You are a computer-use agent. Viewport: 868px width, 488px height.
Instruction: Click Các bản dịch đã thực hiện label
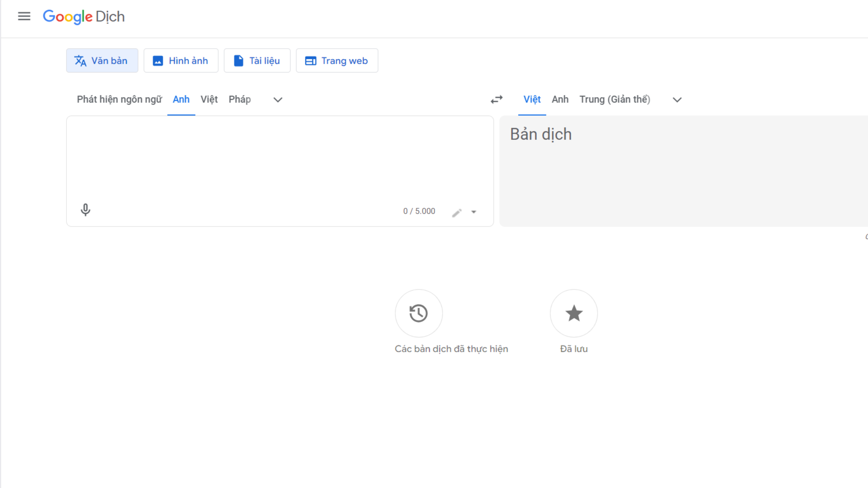(x=452, y=349)
